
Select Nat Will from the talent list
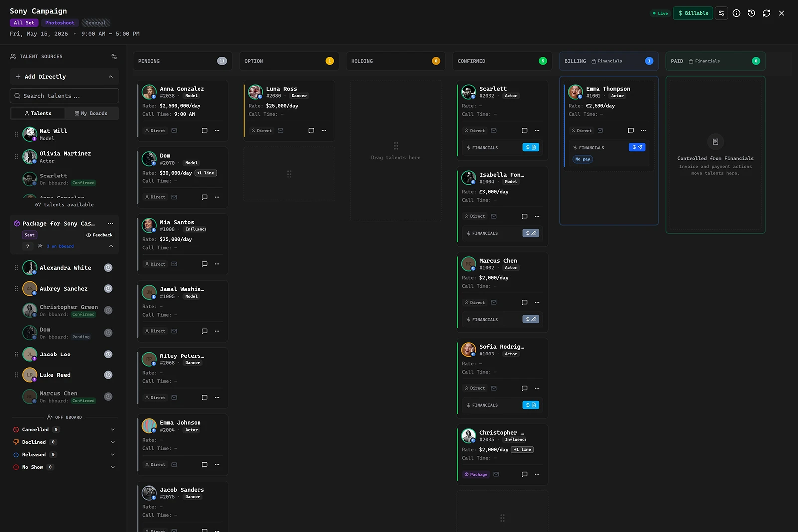point(64,134)
